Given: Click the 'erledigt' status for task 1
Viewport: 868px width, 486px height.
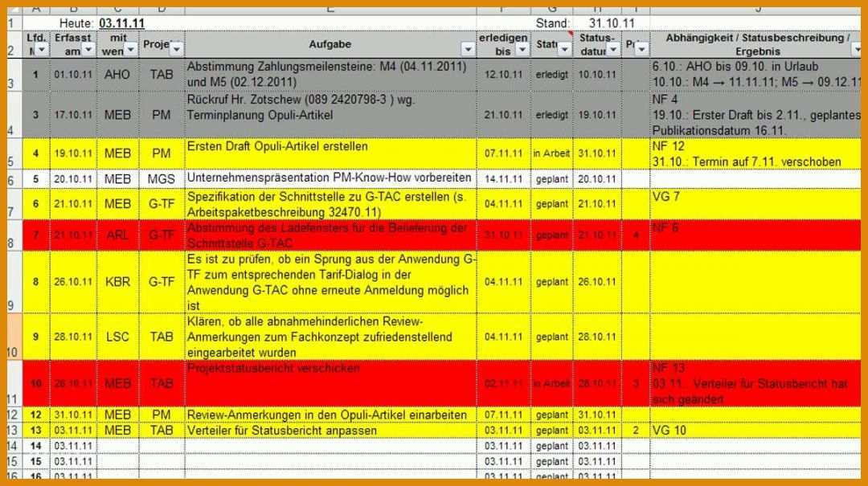Looking at the screenshot, I should [x=552, y=74].
